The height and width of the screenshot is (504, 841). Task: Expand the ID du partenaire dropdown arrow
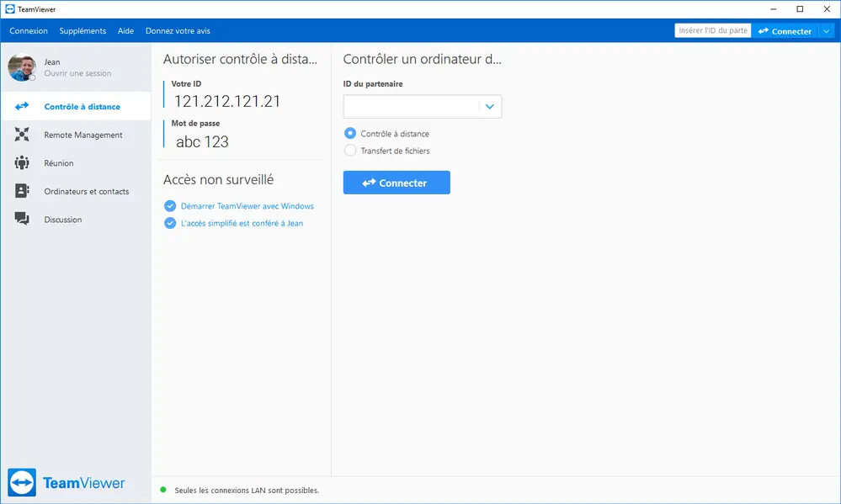tap(490, 106)
